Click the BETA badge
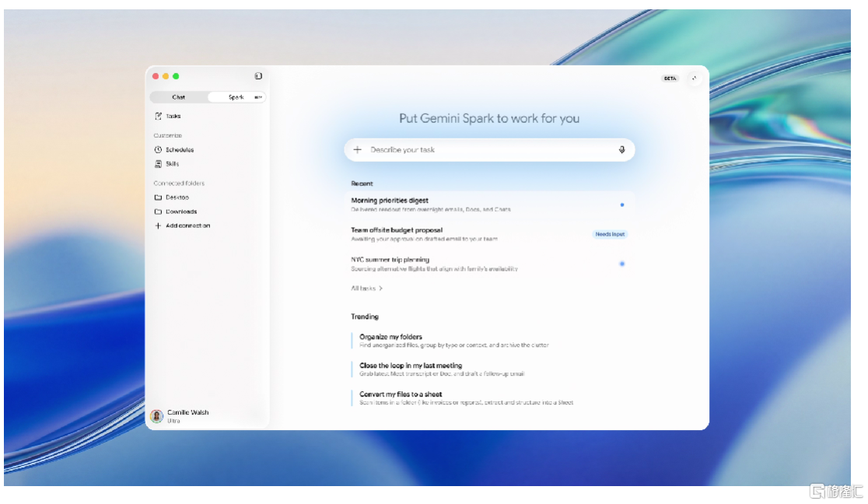 click(x=670, y=79)
